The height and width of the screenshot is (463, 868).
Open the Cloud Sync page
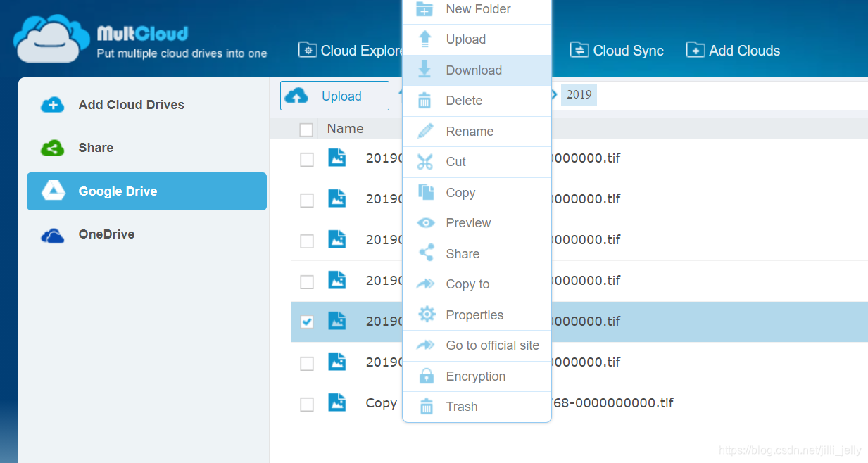pos(617,50)
